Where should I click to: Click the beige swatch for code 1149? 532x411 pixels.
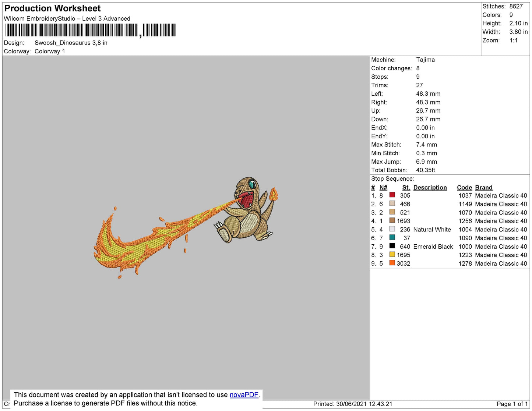click(x=392, y=203)
